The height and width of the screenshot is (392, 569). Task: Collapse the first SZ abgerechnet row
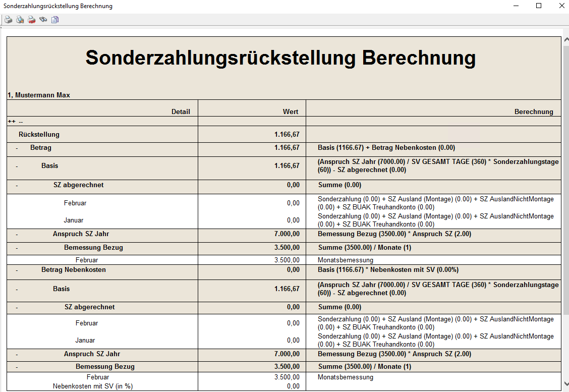tap(17, 186)
